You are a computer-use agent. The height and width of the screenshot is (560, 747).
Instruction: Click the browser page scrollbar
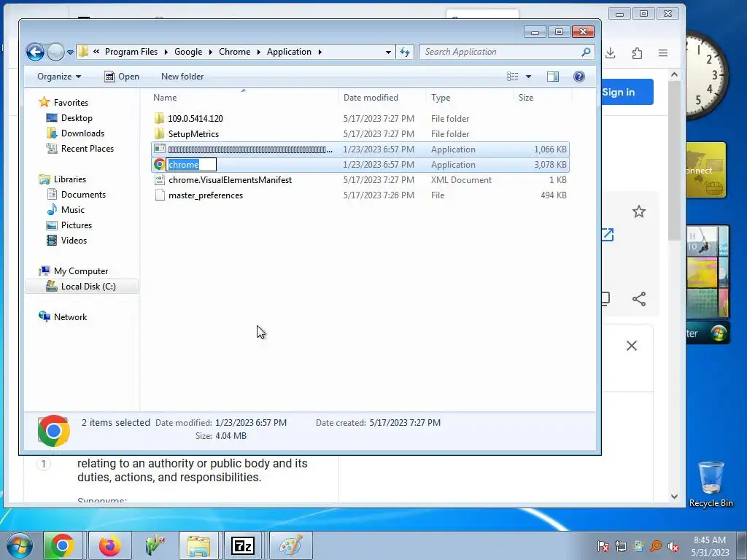pyautogui.click(x=674, y=160)
